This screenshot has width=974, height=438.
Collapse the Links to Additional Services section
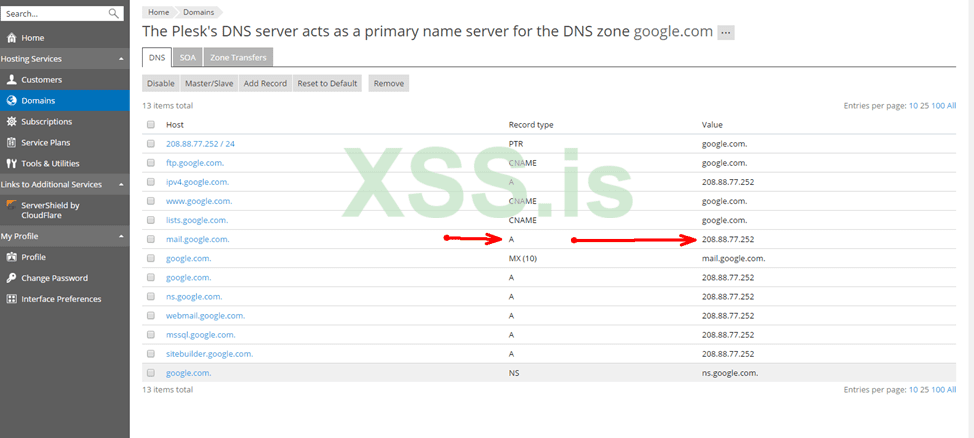point(121,185)
